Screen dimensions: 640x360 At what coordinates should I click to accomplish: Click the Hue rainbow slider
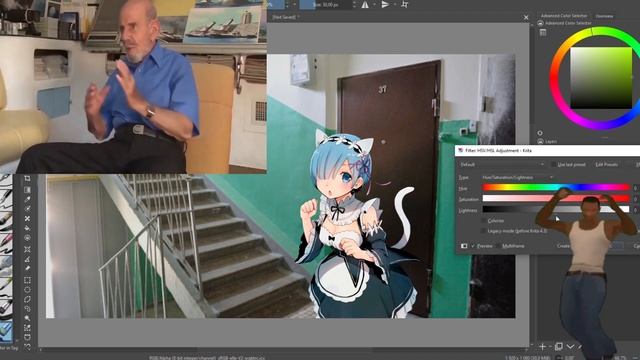(556, 187)
